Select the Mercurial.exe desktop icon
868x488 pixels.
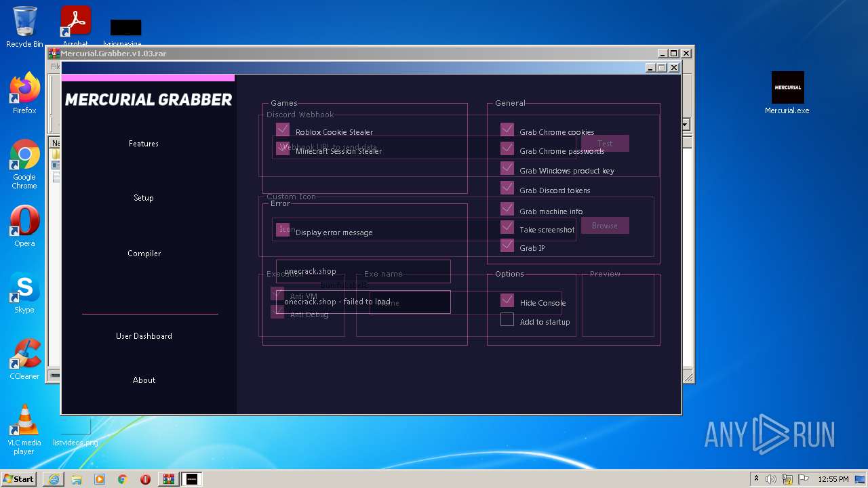click(x=787, y=94)
